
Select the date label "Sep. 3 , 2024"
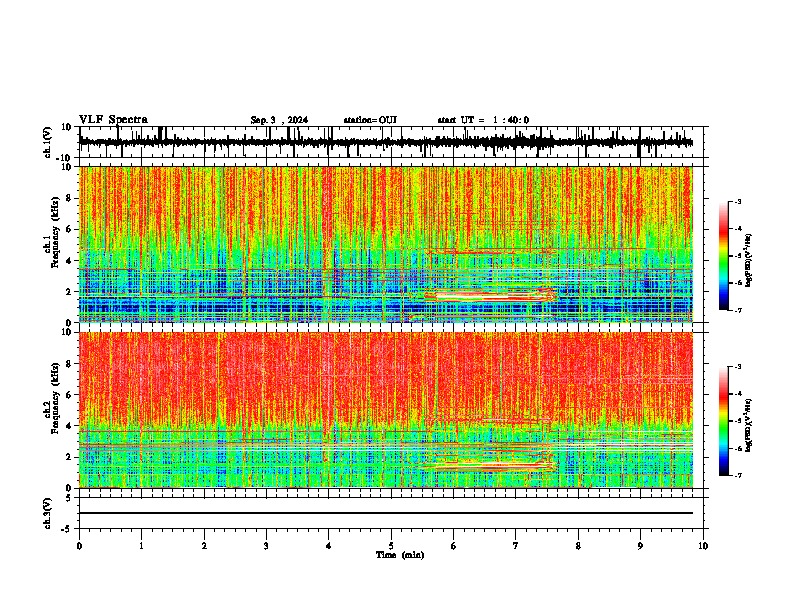pos(279,120)
